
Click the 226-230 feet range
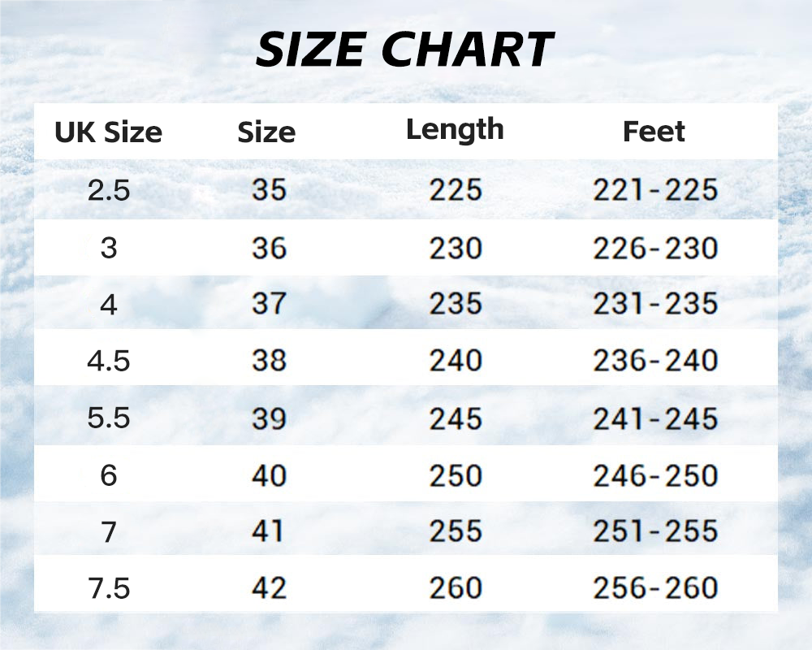pyautogui.click(x=655, y=248)
